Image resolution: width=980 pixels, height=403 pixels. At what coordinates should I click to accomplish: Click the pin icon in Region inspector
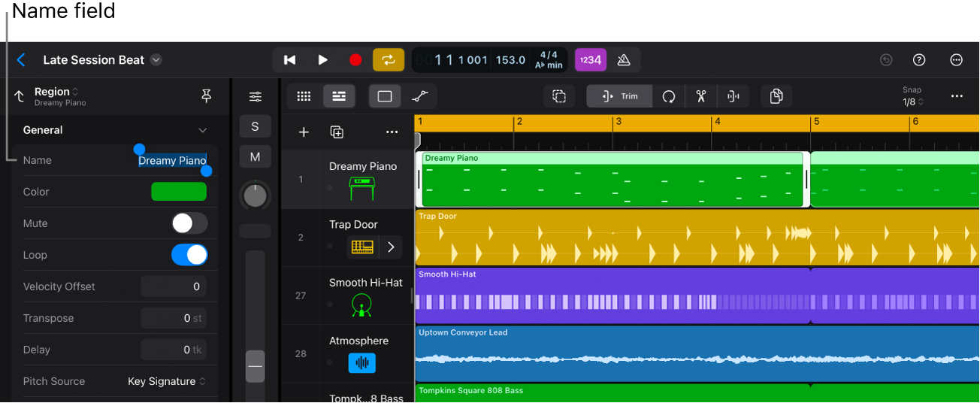click(x=207, y=95)
